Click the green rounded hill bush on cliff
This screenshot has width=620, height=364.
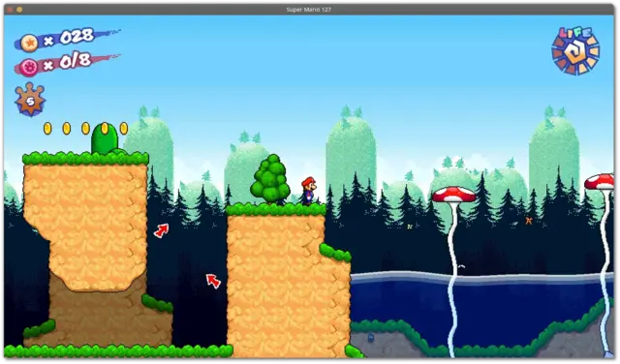105,139
